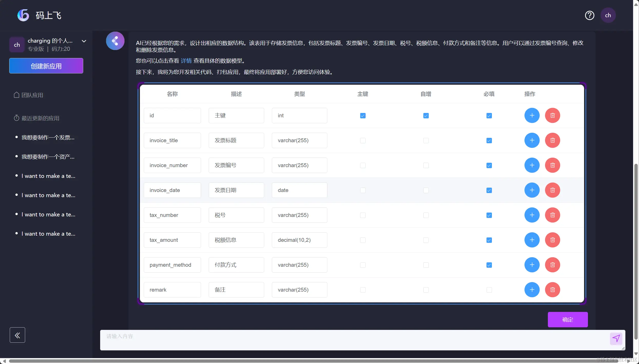The width and height of the screenshot is (639, 364).
Task: Open the 详情 details link
Action: (x=186, y=61)
